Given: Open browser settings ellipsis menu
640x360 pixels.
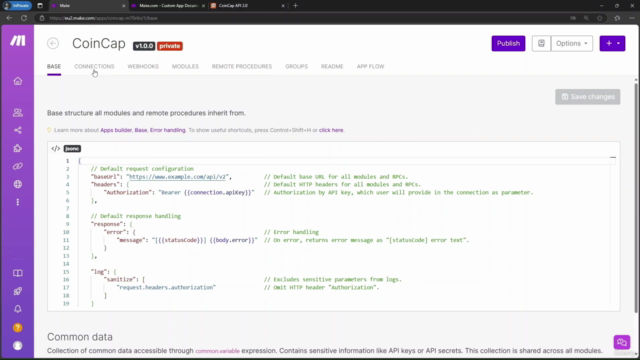Looking at the screenshot, I should (632, 18).
